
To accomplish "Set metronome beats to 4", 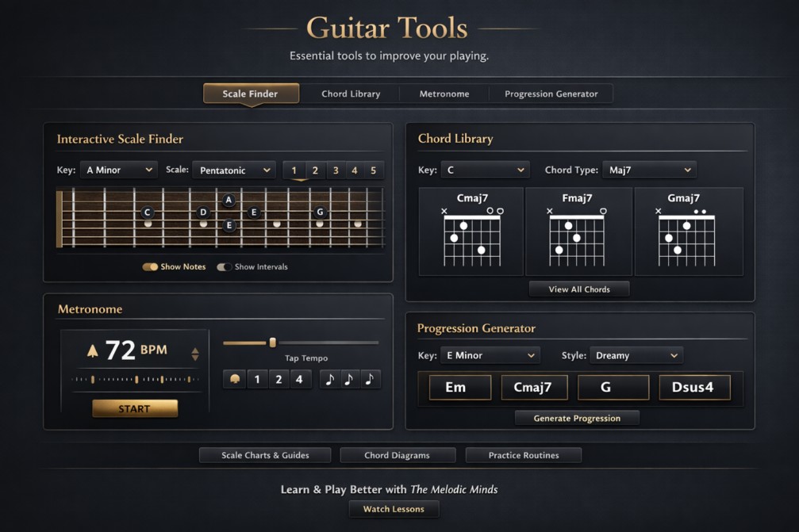I will 299,379.
